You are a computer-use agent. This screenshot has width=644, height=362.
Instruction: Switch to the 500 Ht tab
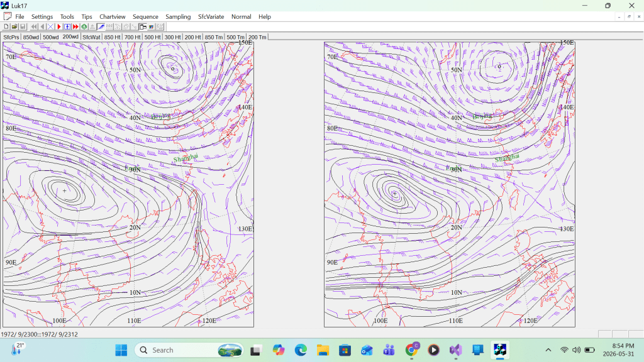tap(152, 37)
